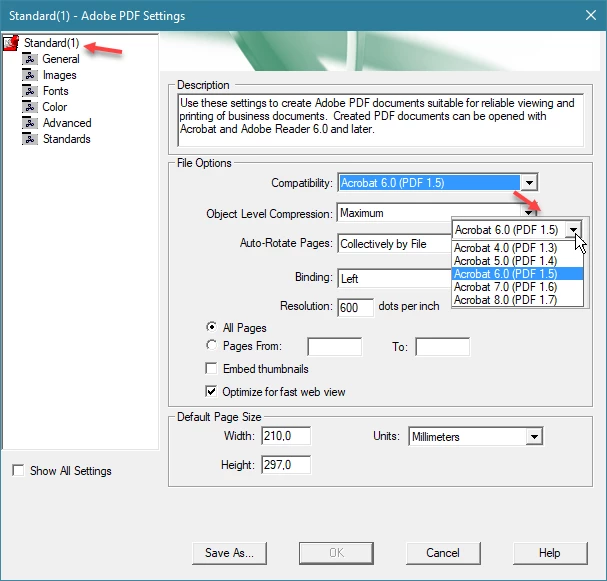
Task: Choose Acrobat 8.0 (PDF 1.7) from list
Action: coord(518,300)
